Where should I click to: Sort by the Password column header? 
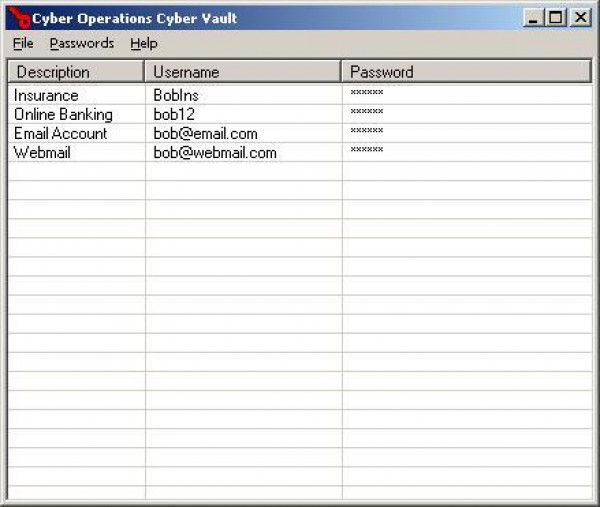click(466, 72)
